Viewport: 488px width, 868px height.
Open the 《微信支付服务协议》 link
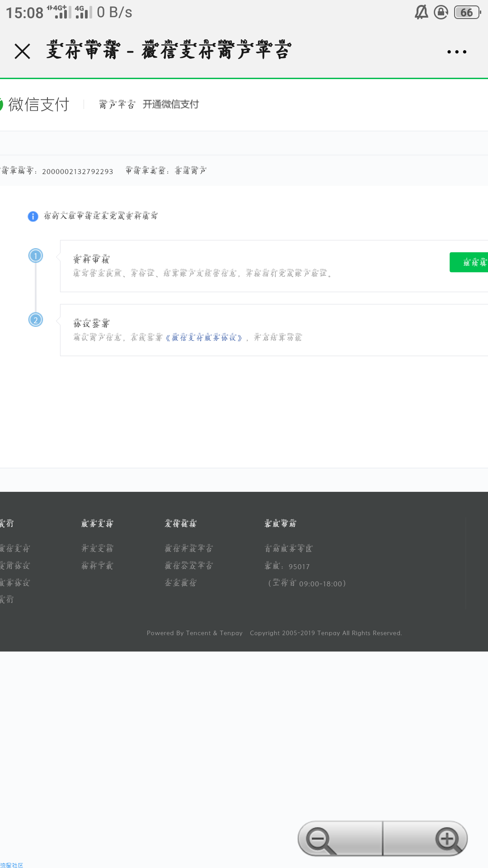pyautogui.click(x=204, y=338)
